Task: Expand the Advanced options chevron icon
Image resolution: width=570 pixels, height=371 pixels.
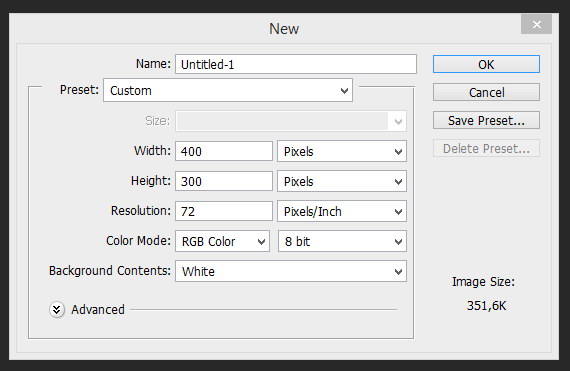Action: click(x=57, y=310)
